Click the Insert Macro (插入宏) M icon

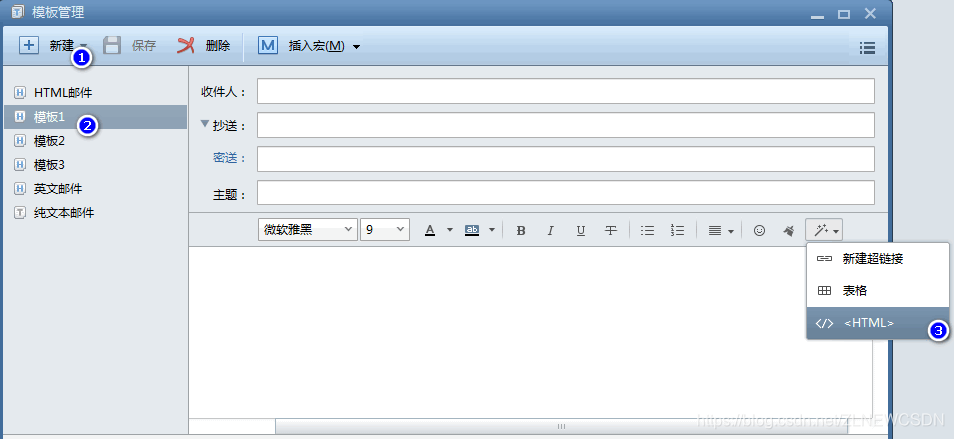(x=268, y=46)
